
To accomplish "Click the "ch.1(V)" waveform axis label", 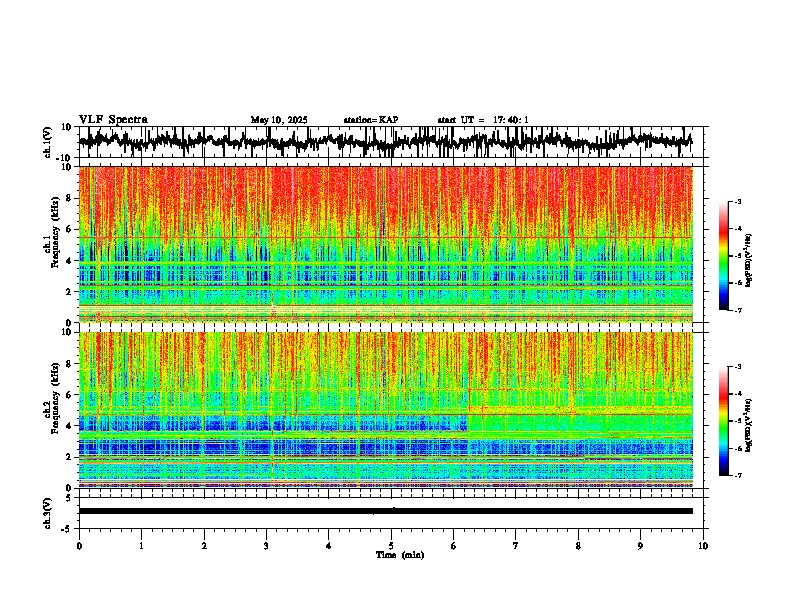I will 48,142.
